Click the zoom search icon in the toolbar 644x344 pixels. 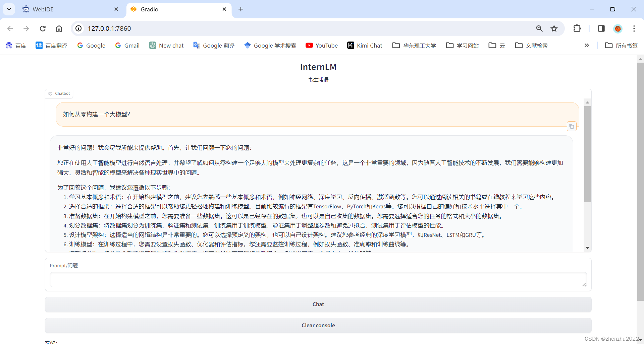tap(539, 28)
